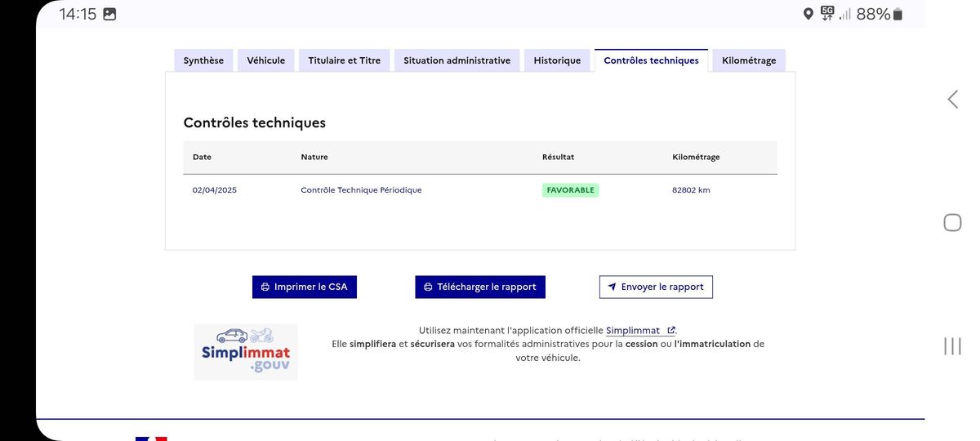
Task: Select the Contrôles techniques tab
Action: coord(652,60)
